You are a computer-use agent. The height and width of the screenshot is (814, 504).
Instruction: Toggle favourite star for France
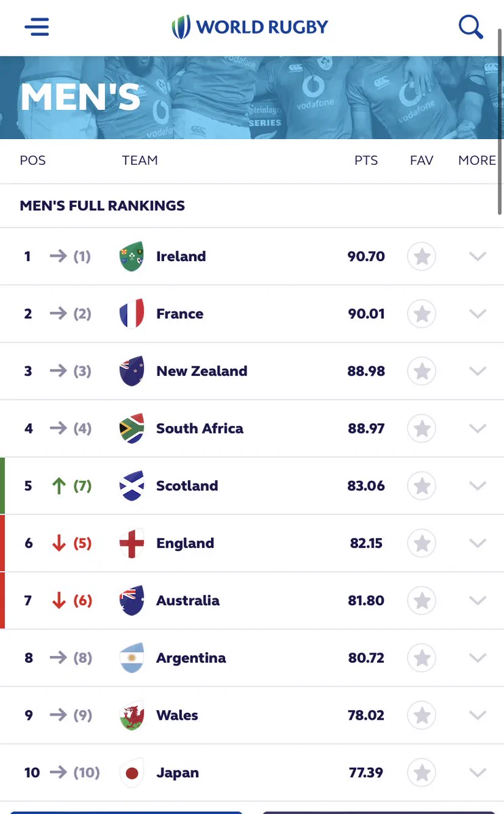click(421, 314)
